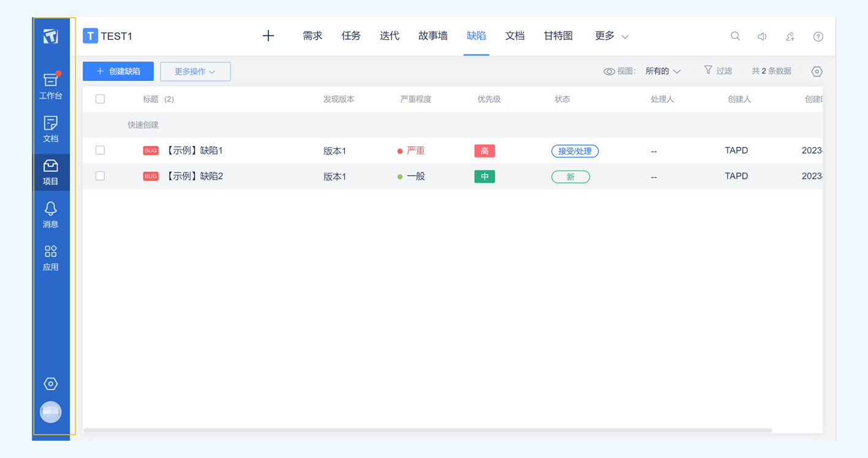
Task: Click TAPD creator in 缺陷1 row
Action: click(736, 151)
